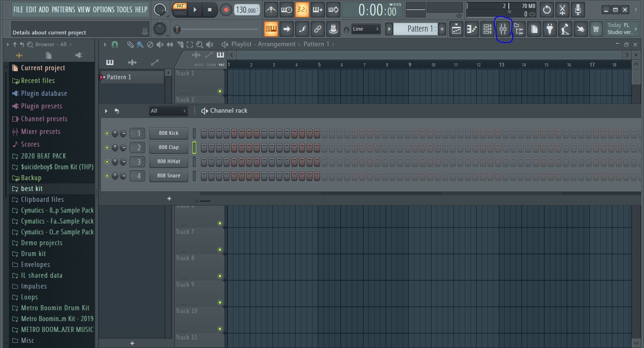The height and width of the screenshot is (348, 644).
Task: Toggle the Playlist view icon
Action: coord(456,29)
